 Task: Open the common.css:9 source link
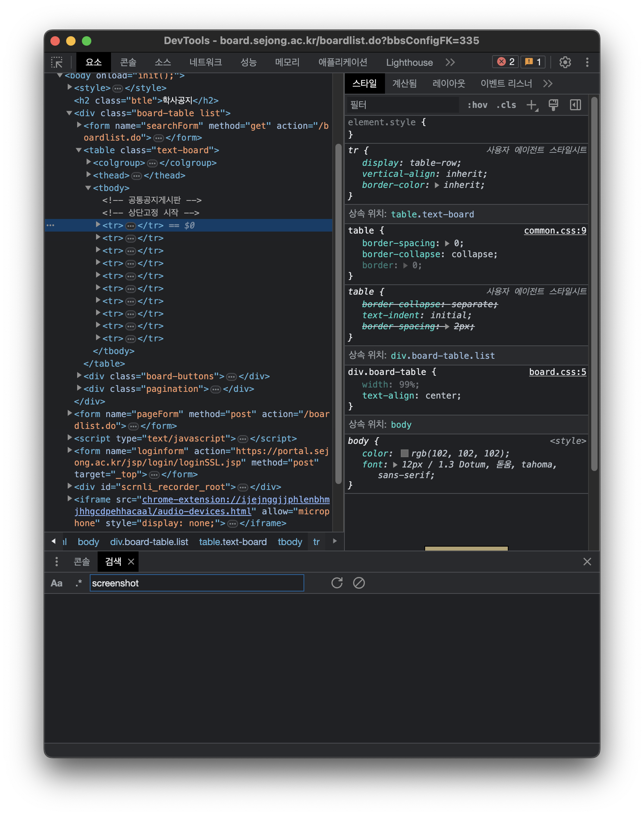[555, 230]
